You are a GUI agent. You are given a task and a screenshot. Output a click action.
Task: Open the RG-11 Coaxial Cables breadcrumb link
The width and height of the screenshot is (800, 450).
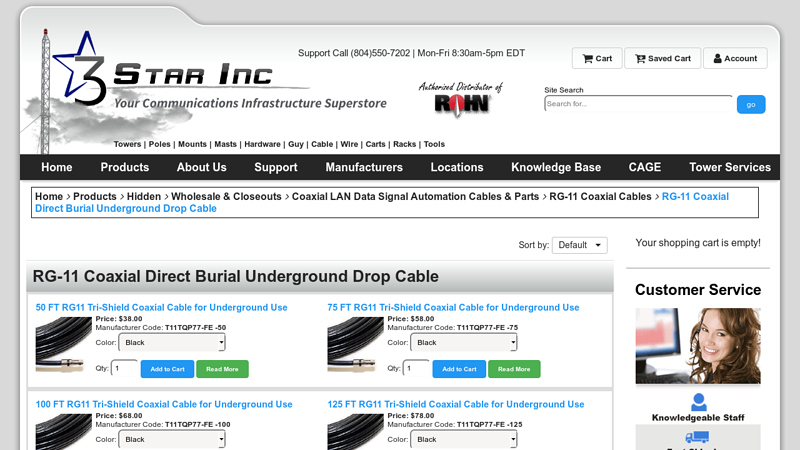click(x=600, y=197)
